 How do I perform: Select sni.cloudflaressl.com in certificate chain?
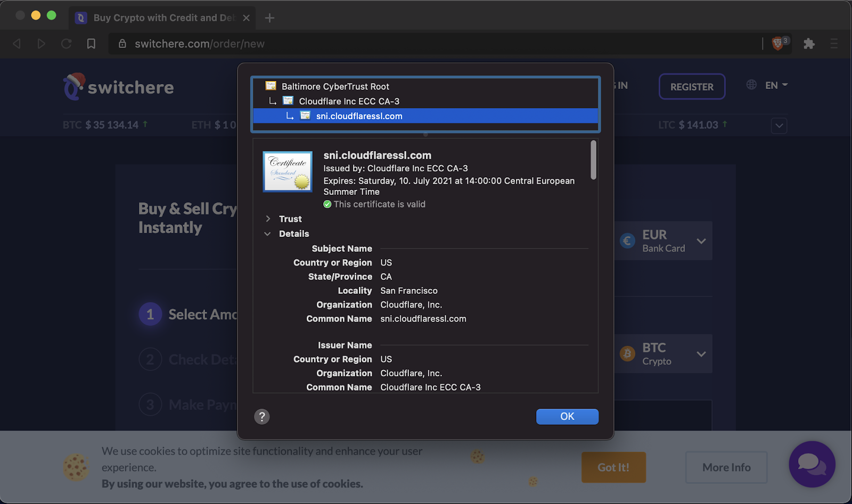[x=425, y=116]
